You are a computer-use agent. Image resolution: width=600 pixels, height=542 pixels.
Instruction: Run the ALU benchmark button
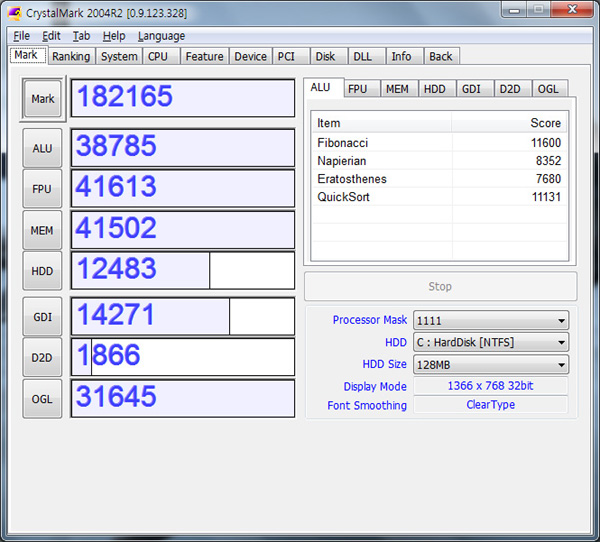tap(42, 148)
